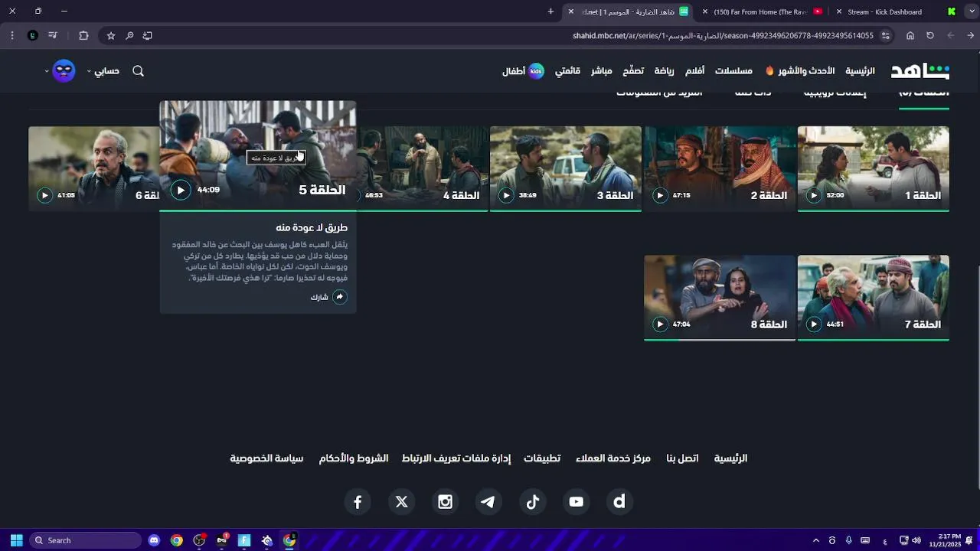Open the مسلسلات series menu item

tap(733, 71)
